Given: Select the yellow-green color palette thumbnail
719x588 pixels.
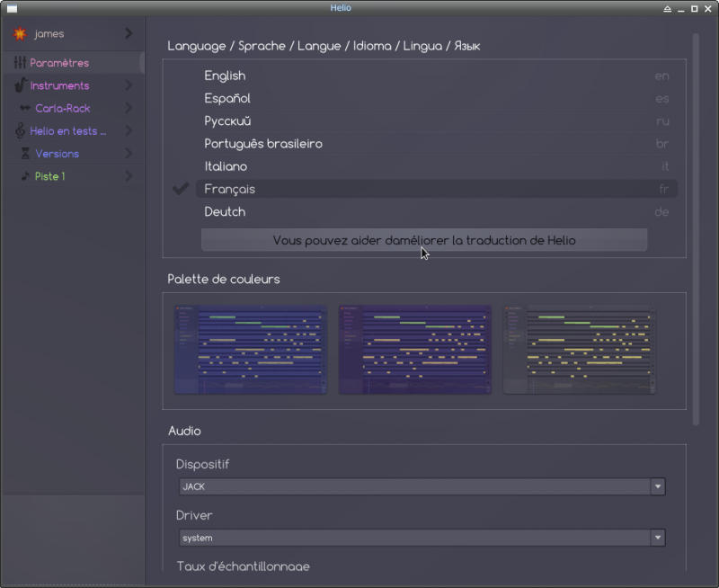Looking at the screenshot, I should coord(580,350).
